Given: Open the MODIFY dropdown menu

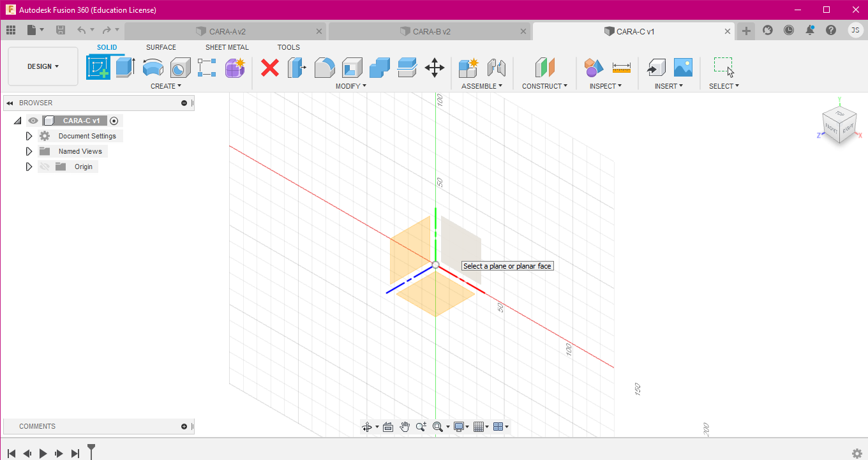Looking at the screenshot, I should [x=351, y=86].
